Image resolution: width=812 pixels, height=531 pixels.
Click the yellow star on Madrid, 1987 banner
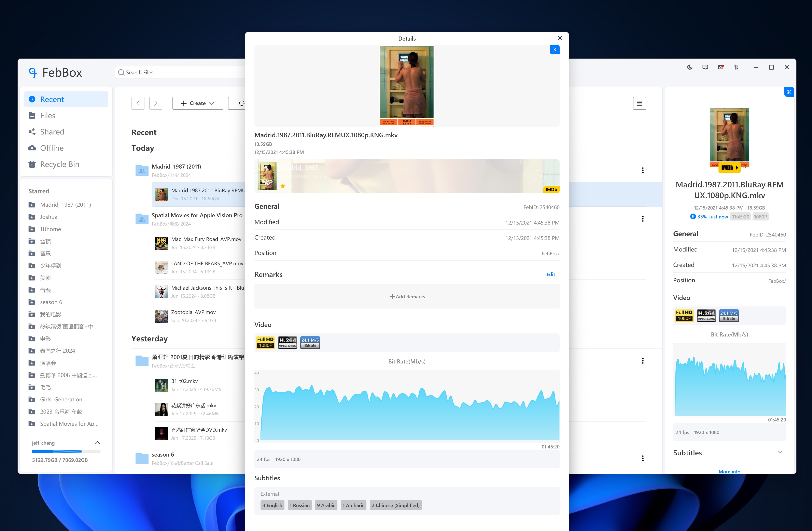pos(283,186)
